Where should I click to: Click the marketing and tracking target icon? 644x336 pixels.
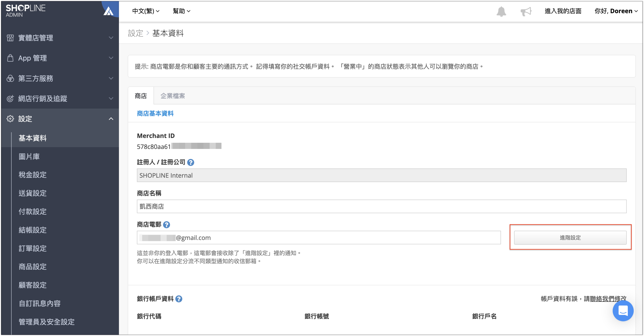(10, 99)
